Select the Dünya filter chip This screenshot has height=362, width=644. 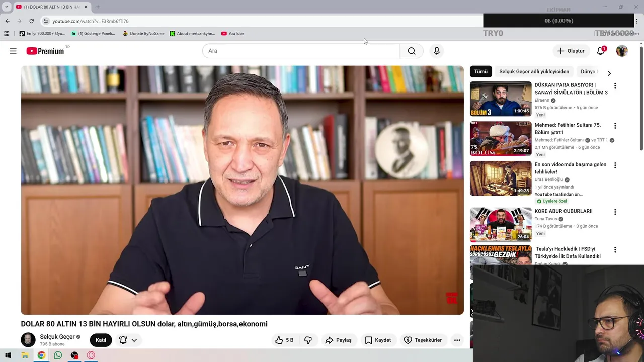588,72
